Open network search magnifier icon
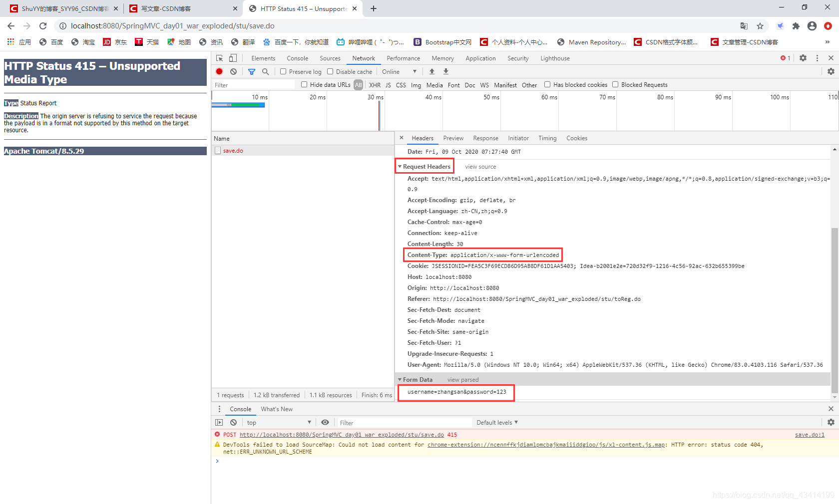Image resolution: width=839 pixels, height=504 pixels. [x=266, y=72]
